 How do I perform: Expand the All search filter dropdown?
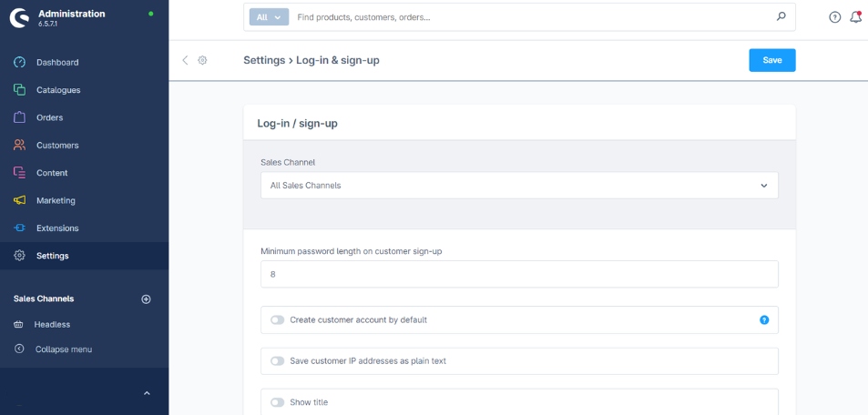click(268, 16)
